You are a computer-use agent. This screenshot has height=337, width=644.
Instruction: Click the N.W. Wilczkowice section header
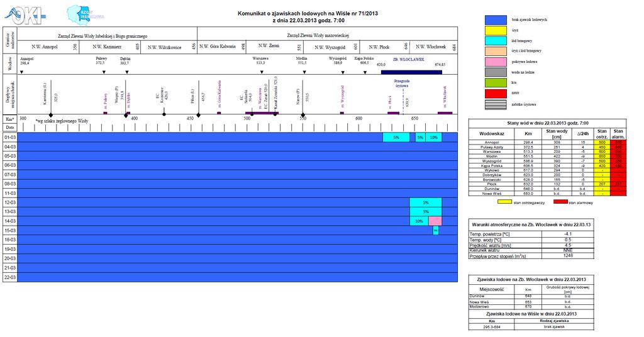(164, 47)
